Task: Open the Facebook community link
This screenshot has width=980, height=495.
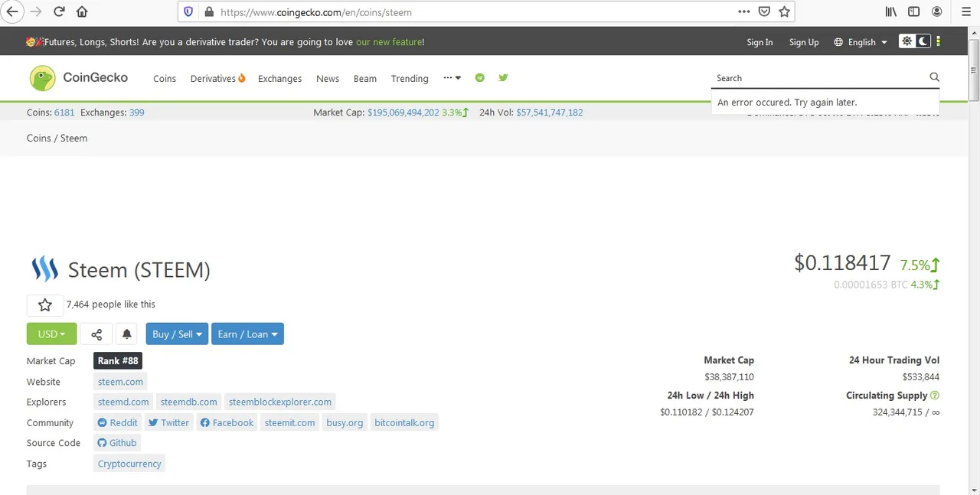Action: click(227, 423)
